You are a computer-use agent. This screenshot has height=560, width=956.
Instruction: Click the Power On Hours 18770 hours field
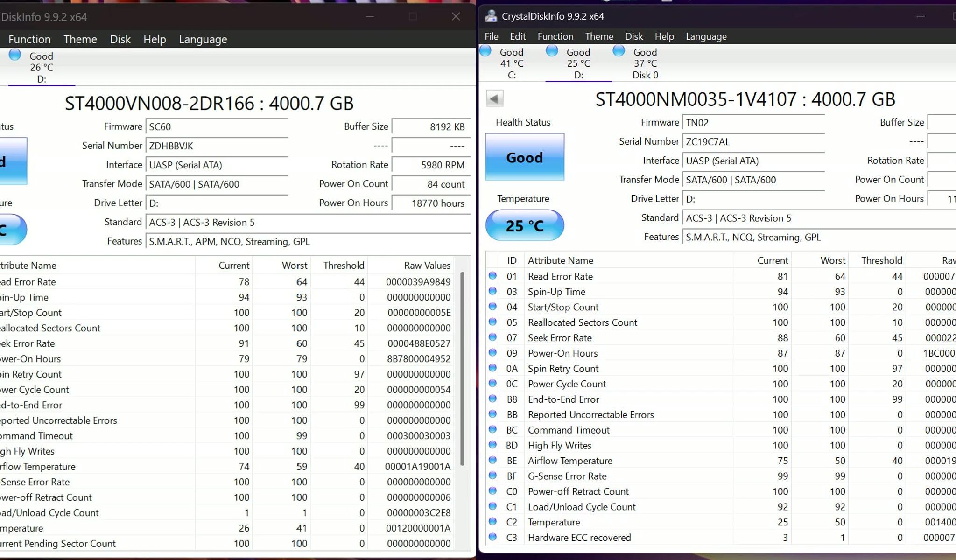click(x=431, y=203)
